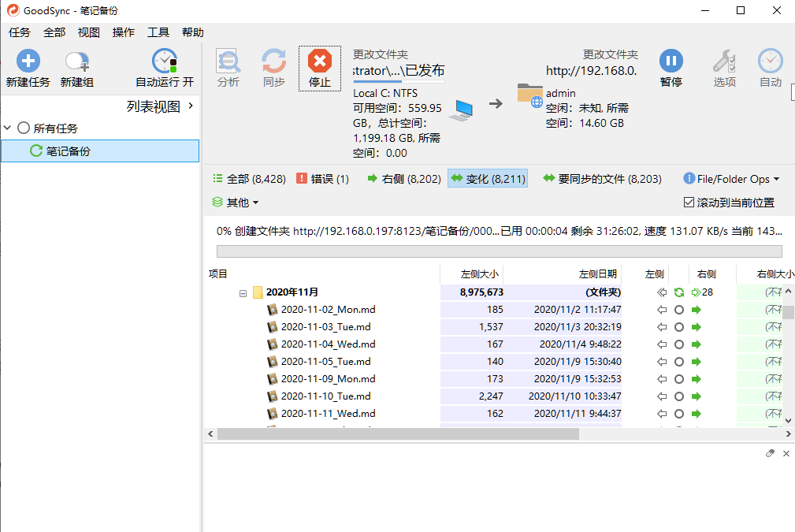
Task: Select file 2020-11-10_Tue.md
Action: pyautogui.click(x=325, y=396)
